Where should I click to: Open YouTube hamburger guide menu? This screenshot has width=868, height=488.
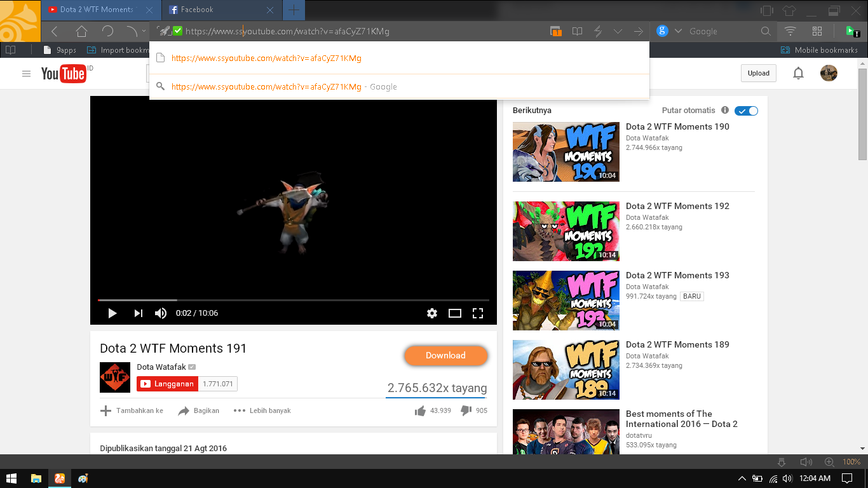(26, 74)
